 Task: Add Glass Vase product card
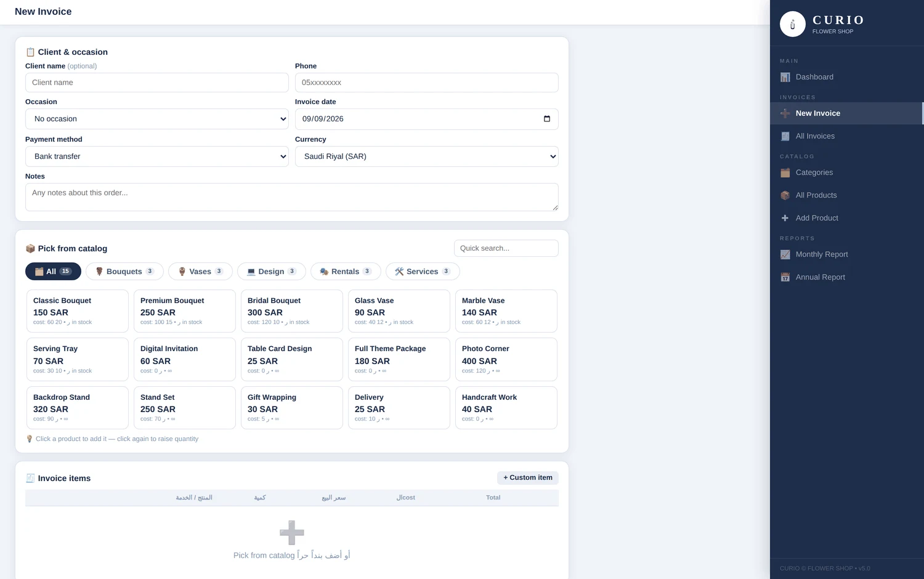coord(399,311)
